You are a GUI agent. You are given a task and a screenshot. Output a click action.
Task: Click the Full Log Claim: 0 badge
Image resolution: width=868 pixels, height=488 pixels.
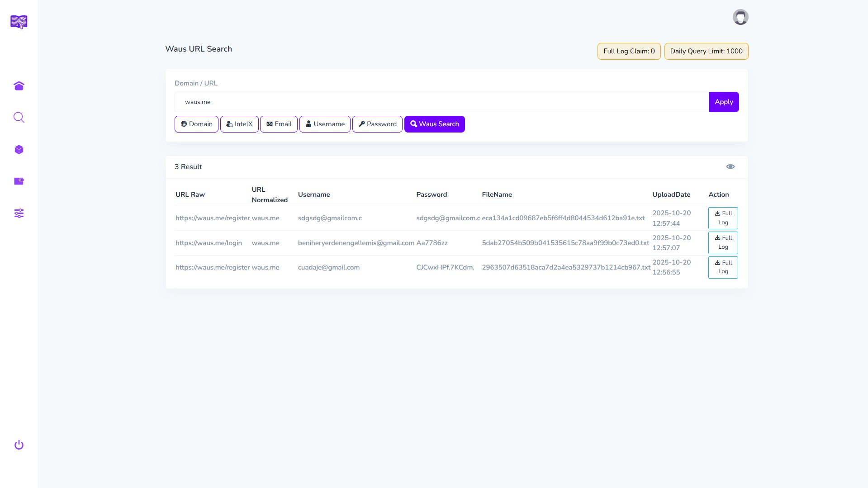point(629,51)
